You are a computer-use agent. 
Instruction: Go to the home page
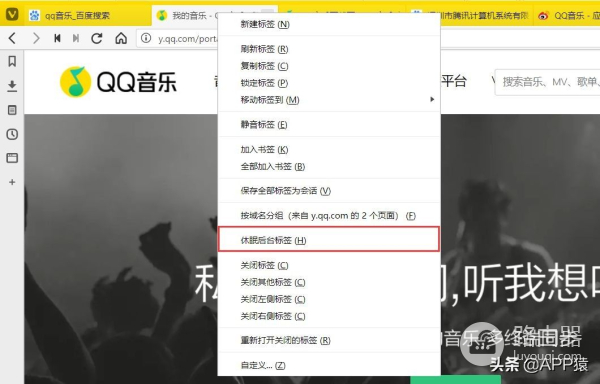(121, 38)
